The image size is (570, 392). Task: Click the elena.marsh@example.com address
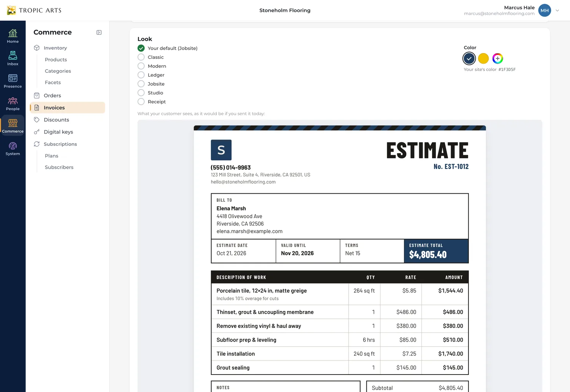pos(249,231)
